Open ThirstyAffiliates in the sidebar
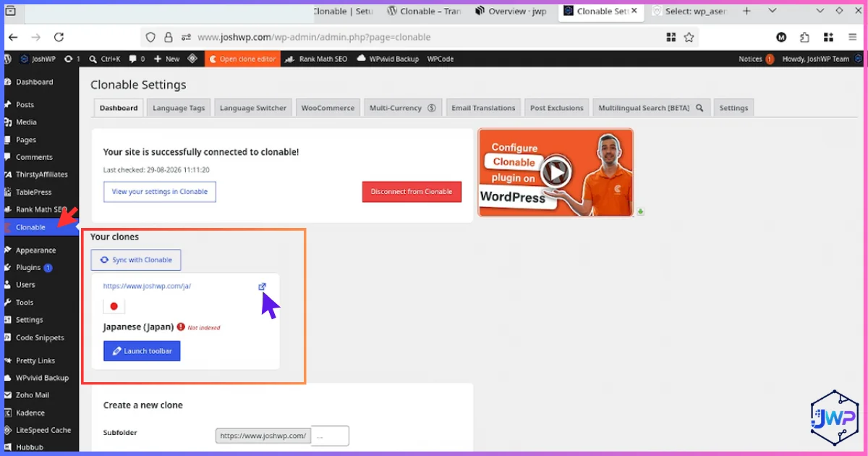The height and width of the screenshot is (456, 868). click(x=42, y=174)
